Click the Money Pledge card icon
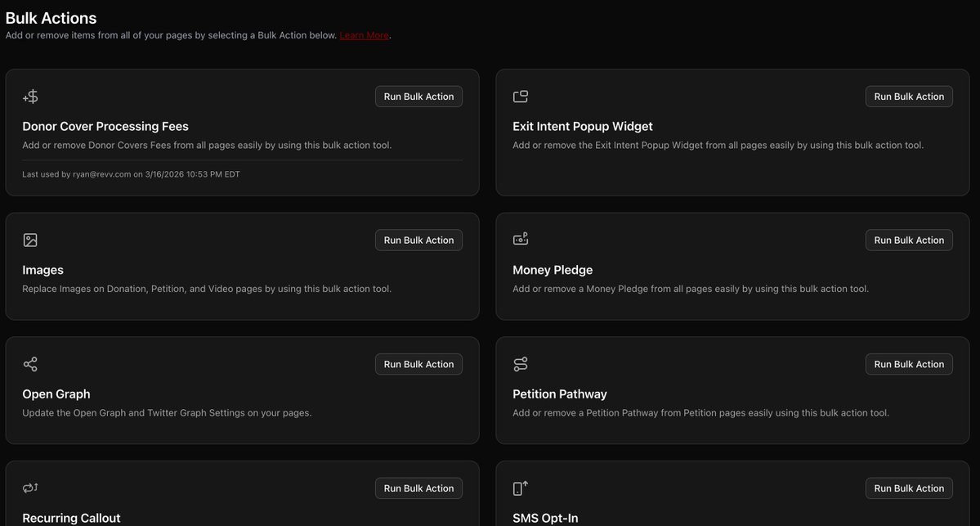 [520, 239]
